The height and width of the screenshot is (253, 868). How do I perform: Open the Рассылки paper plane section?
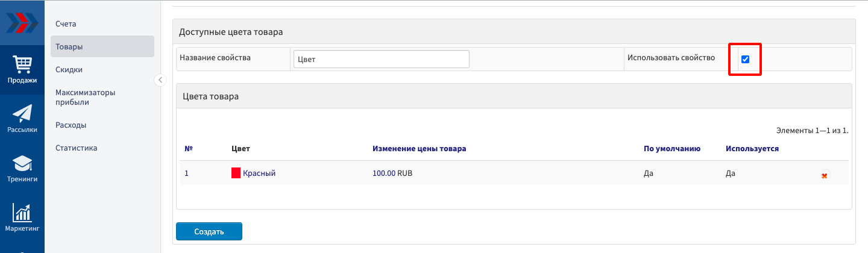coord(22,119)
